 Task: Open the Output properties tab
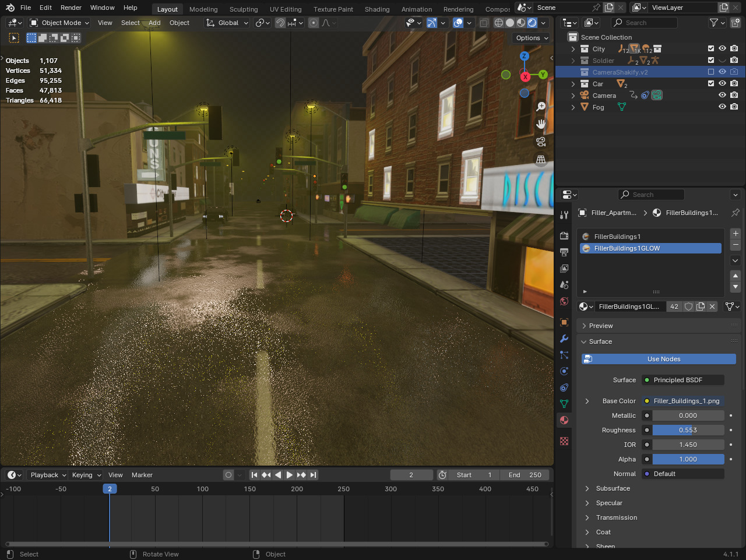click(x=564, y=252)
